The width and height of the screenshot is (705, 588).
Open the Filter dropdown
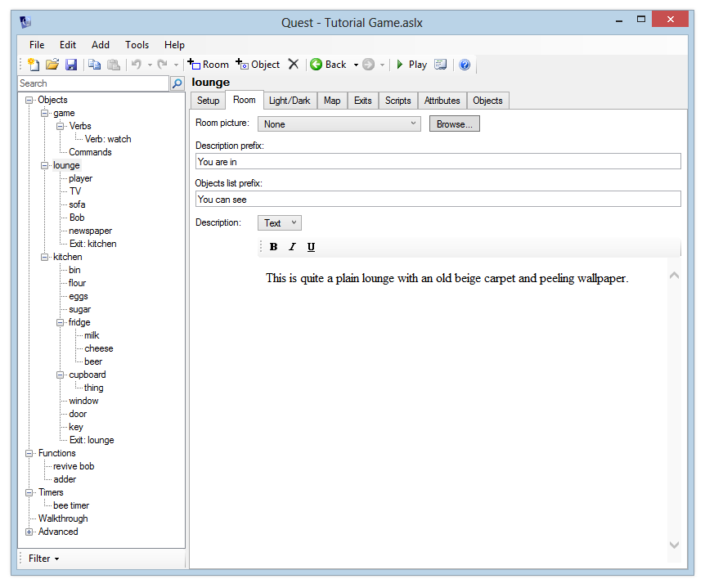pyautogui.click(x=43, y=559)
